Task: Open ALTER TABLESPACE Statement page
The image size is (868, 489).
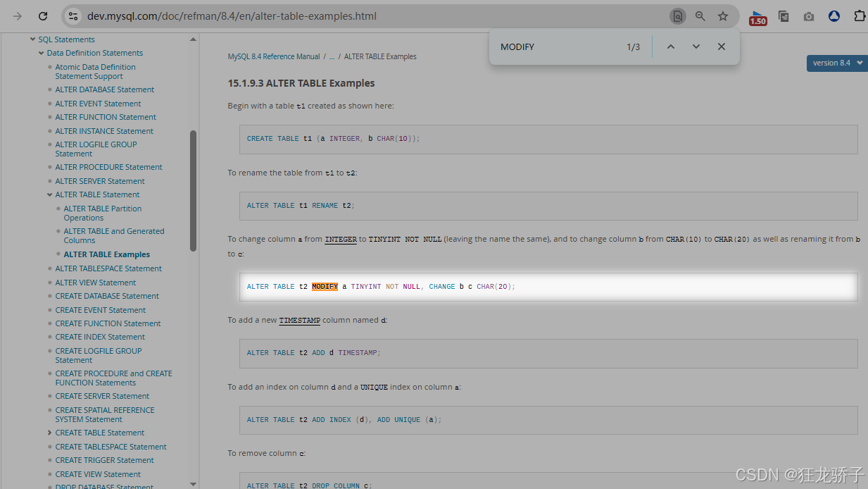Action: (108, 268)
